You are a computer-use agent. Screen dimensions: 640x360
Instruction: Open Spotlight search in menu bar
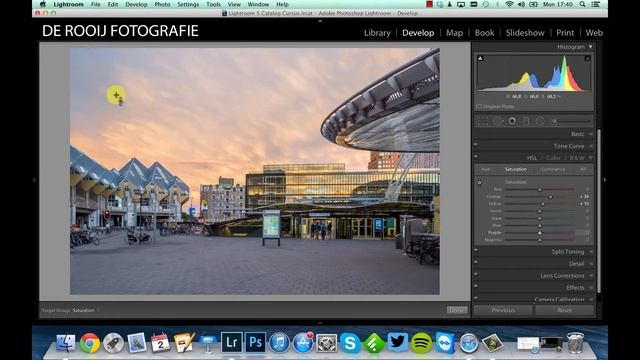(582, 4)
